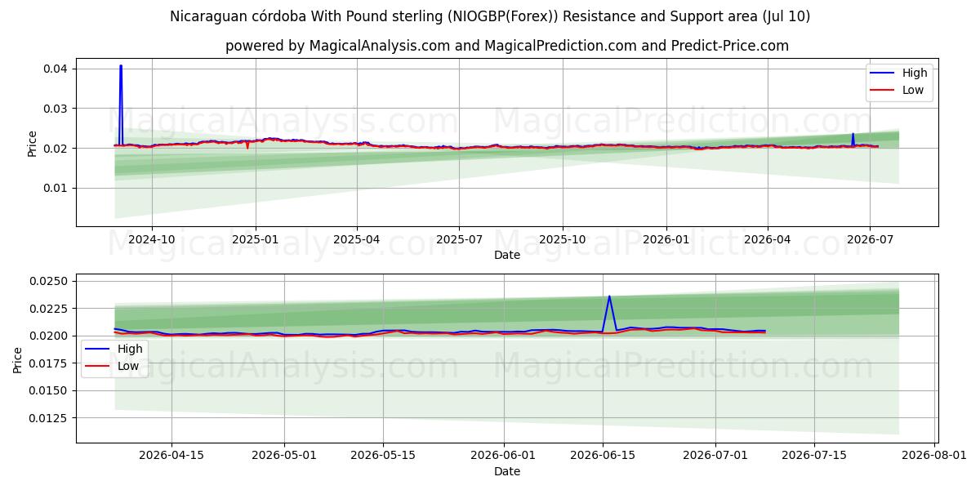Click the 0.0200 tick on the lower y-axis
980x490 pixels.
tap(48, 336)
